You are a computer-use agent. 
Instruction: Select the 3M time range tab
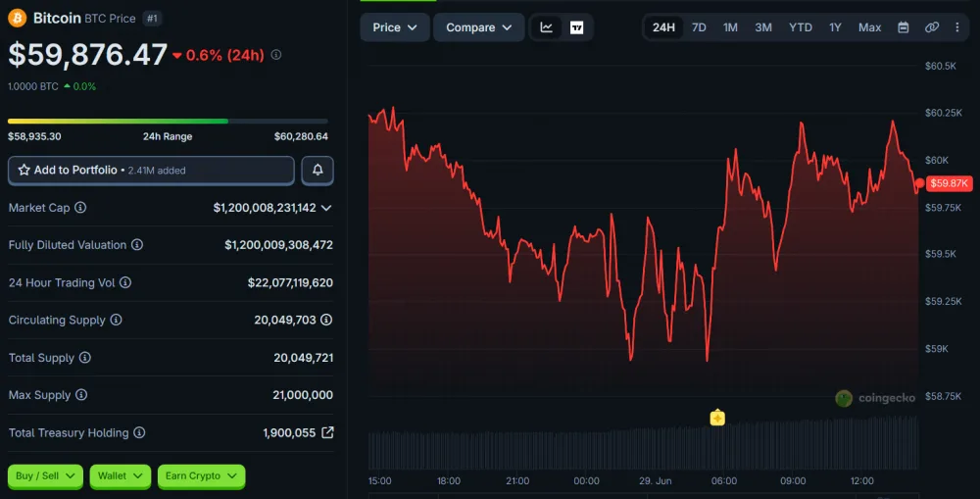[x=763, y=27]
